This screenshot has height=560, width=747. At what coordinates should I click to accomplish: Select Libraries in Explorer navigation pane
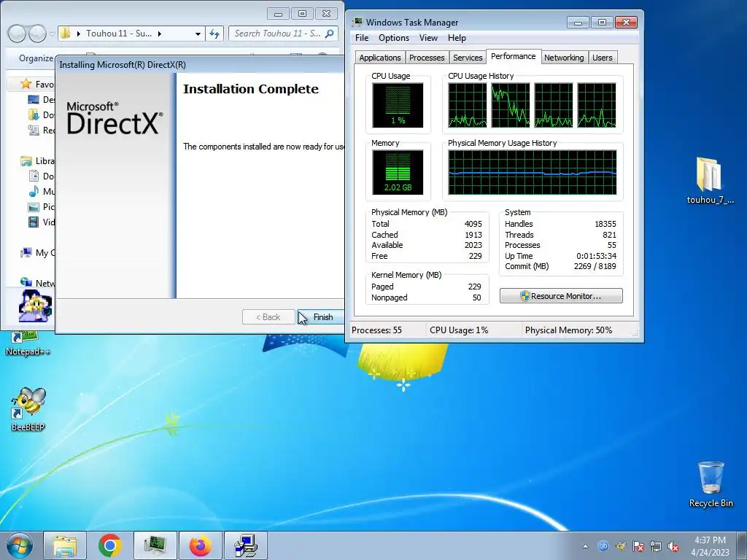[x=37, y=161]
